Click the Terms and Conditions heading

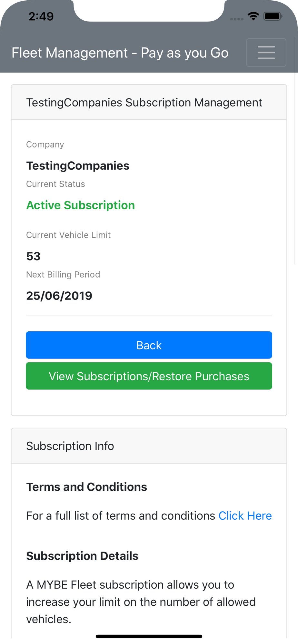(86, 487)
